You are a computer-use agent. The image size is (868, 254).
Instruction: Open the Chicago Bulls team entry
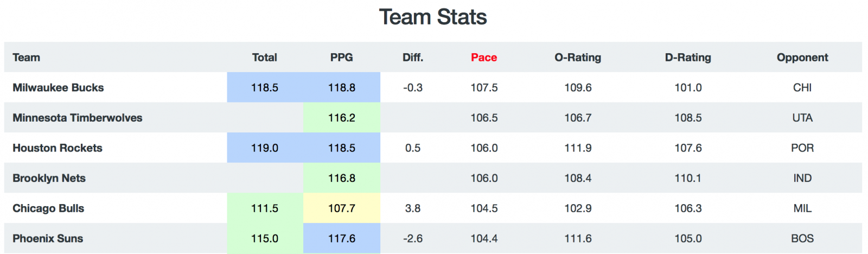(48, 208)
